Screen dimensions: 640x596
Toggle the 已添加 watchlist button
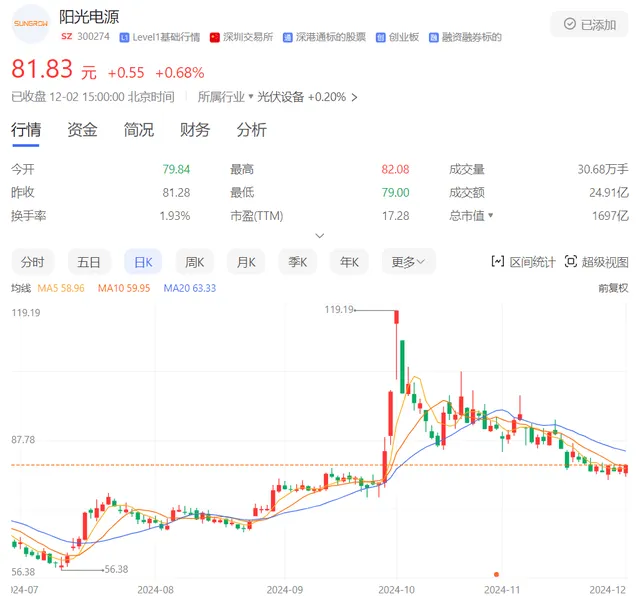click(x=591, y=24)
